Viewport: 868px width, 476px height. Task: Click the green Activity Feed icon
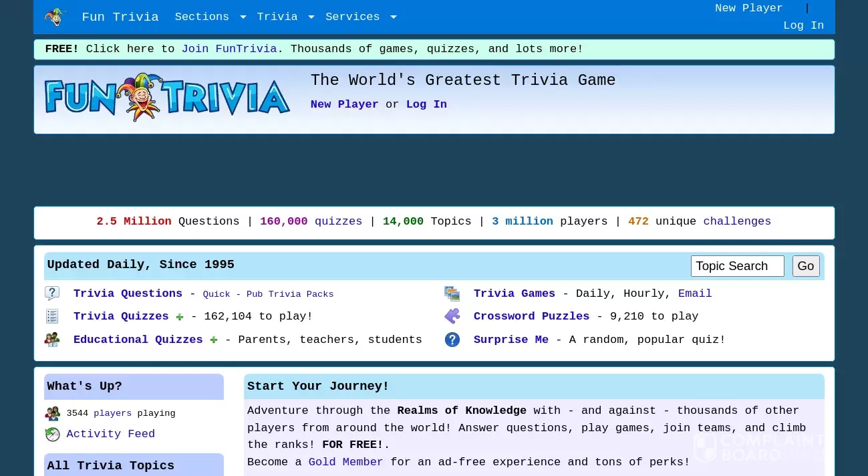tap(52, 434)
